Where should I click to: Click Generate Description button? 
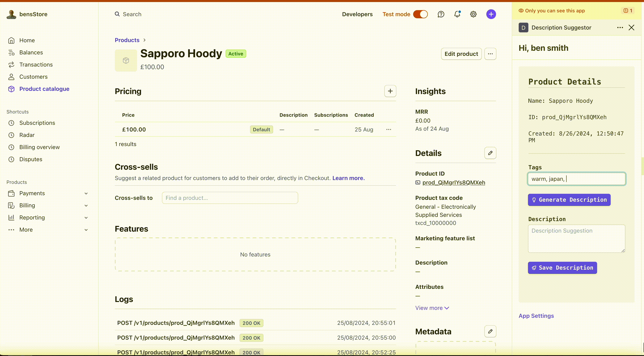[569, 200]
